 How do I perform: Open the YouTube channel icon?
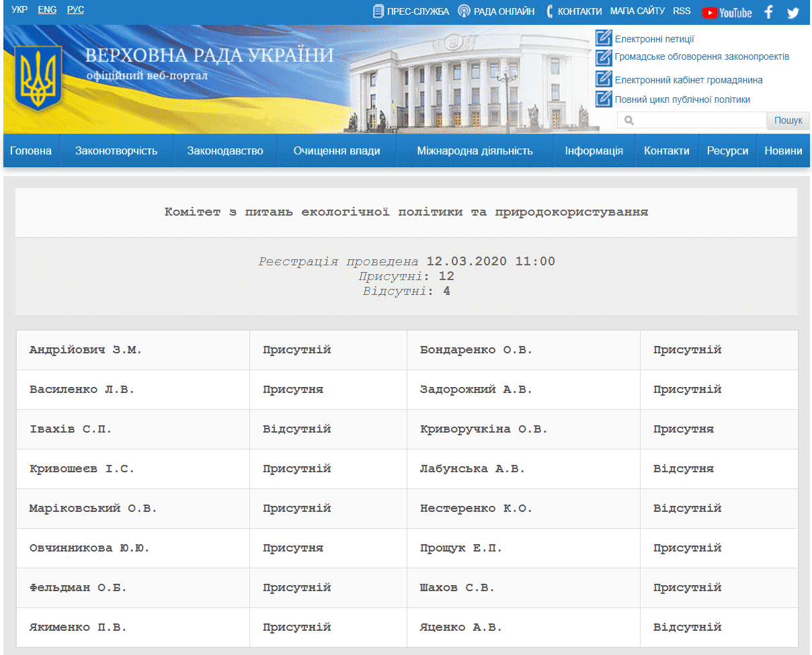[727, 12]
